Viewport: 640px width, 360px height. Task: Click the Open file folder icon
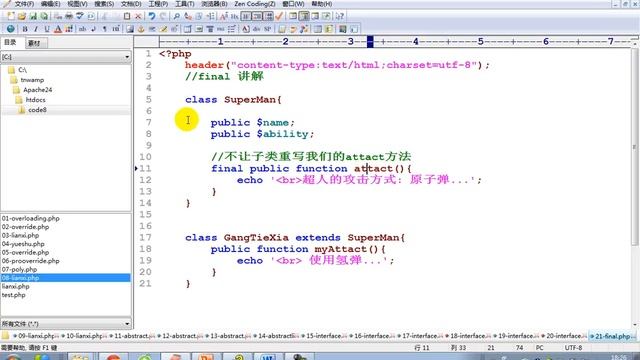click(22, 16)
